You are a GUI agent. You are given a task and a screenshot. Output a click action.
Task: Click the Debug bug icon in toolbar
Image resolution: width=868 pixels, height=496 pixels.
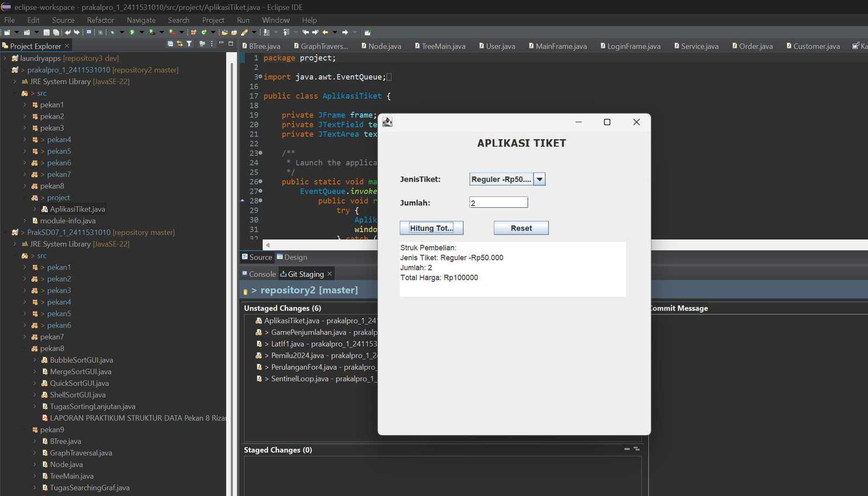pos(112,33)
